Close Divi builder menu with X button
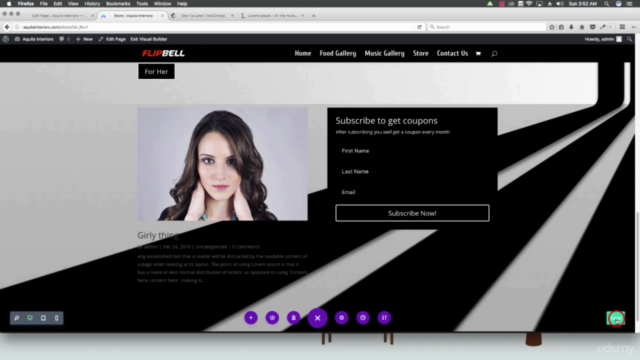Screen dimensions: 640x360 (x=318, y=318)
